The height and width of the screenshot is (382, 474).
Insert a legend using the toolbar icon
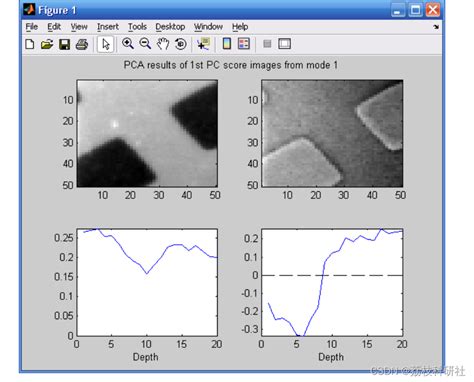click(x=244, y=44)
